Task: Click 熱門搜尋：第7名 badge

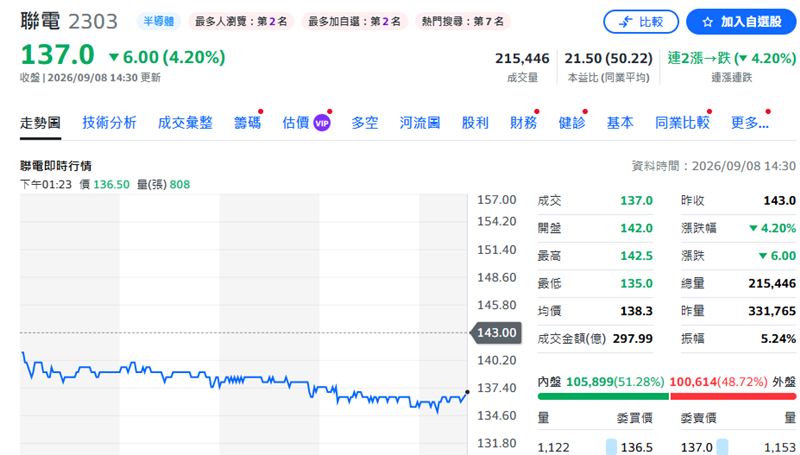Action: pyautogui.click(x=462, y=21)
